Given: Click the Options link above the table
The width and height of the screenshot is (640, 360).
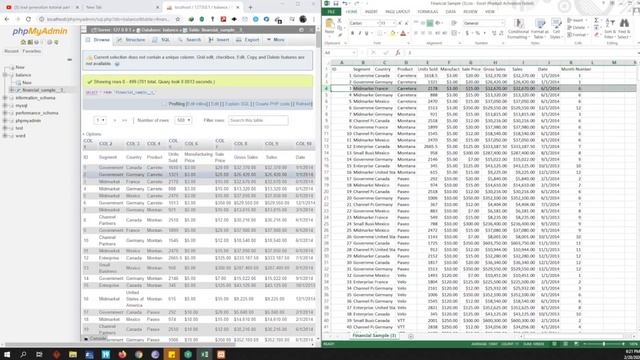Looking at the screenshot, I should click(x=93, y=134).
